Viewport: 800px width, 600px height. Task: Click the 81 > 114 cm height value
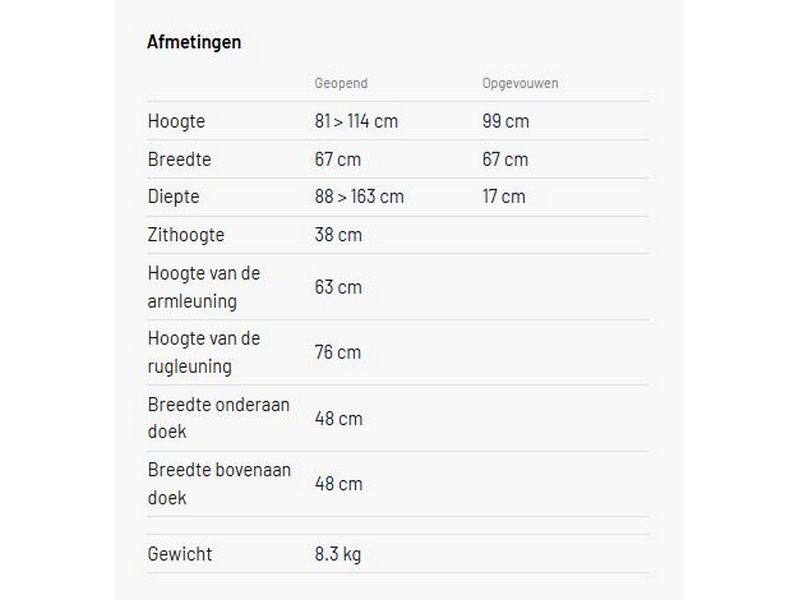click(x=356, y=121)
